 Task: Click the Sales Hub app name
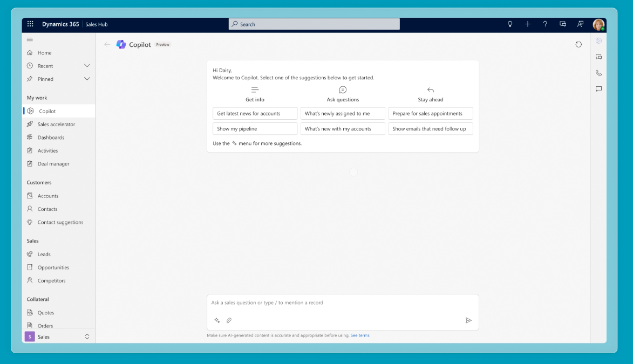pos(97,24)
